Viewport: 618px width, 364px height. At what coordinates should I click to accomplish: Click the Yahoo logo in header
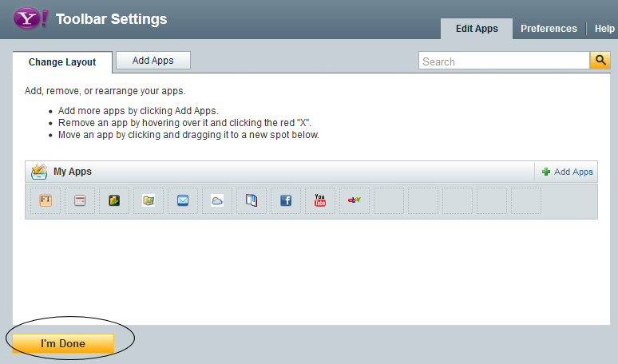[x=30, y=19]
